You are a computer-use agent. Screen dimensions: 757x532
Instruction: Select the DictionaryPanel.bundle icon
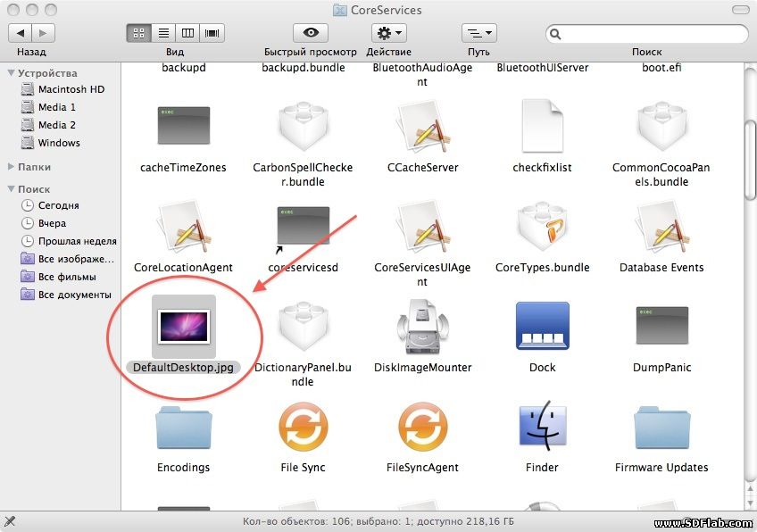[x=304, y=327]
